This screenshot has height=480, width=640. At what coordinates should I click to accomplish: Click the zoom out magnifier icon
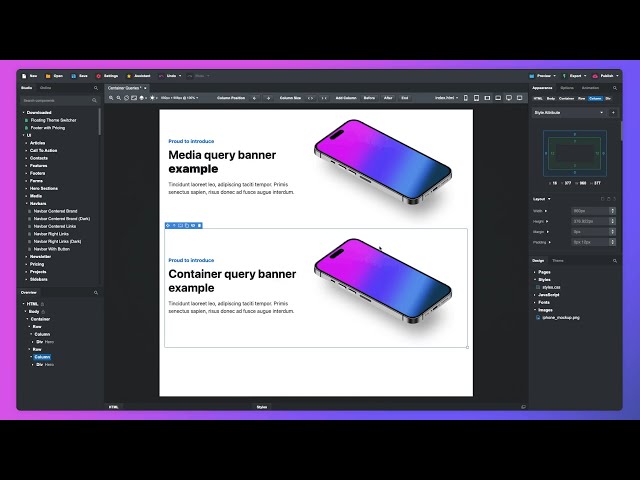119,98
